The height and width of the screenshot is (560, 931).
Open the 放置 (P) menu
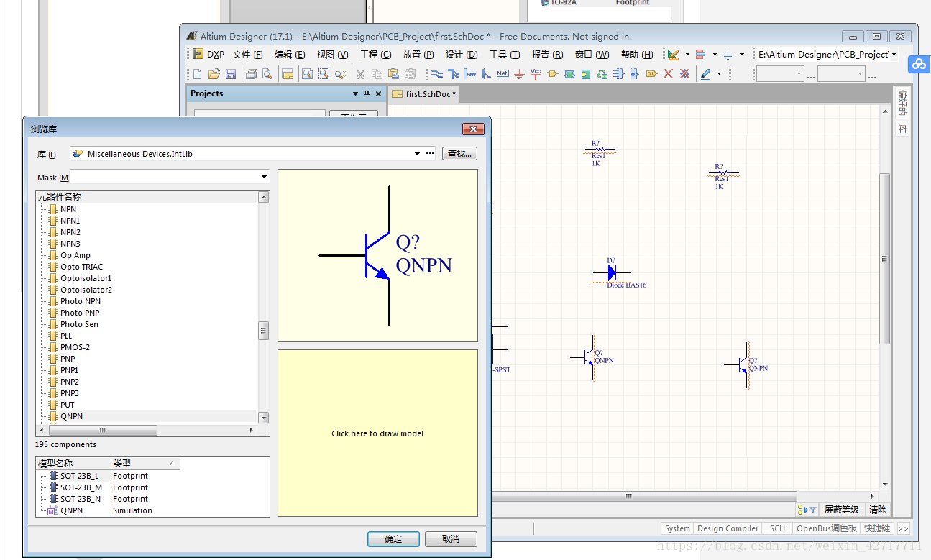tap(418, 55)
